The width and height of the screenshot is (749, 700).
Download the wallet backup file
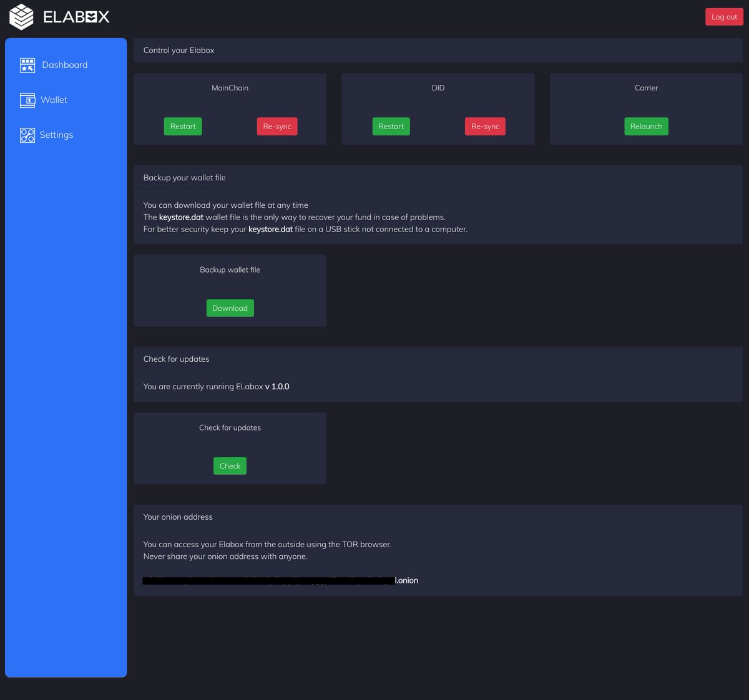(x=230, y=308)
